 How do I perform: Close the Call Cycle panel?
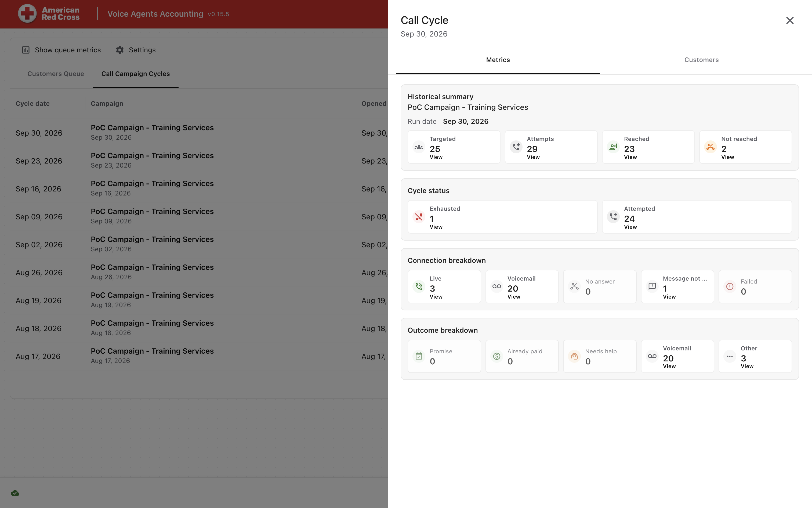[x=790, y=20]
